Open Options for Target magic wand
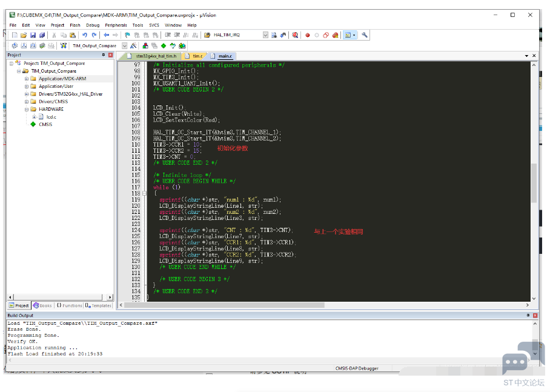 pos(133,45)
